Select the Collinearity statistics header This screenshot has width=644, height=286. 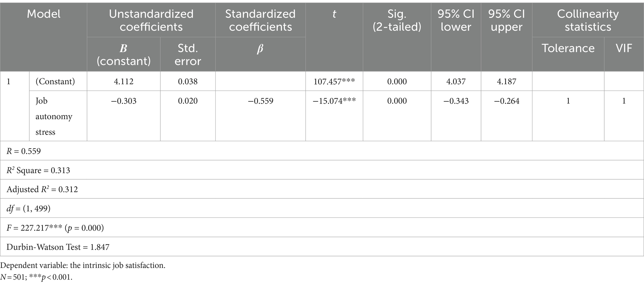[588, 20]
